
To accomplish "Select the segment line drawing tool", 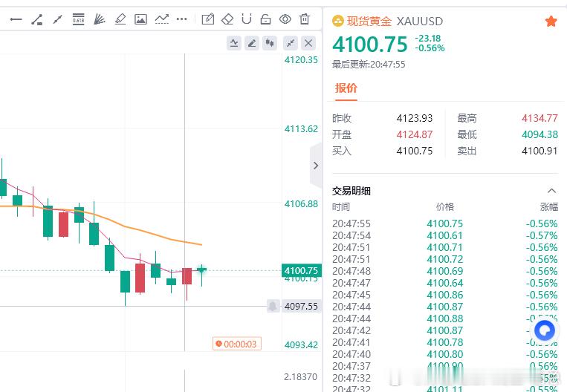I will 58,19.
